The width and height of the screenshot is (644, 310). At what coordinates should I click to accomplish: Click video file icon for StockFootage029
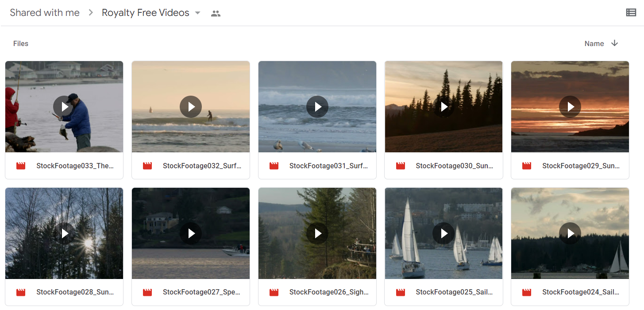click(527, 166)
